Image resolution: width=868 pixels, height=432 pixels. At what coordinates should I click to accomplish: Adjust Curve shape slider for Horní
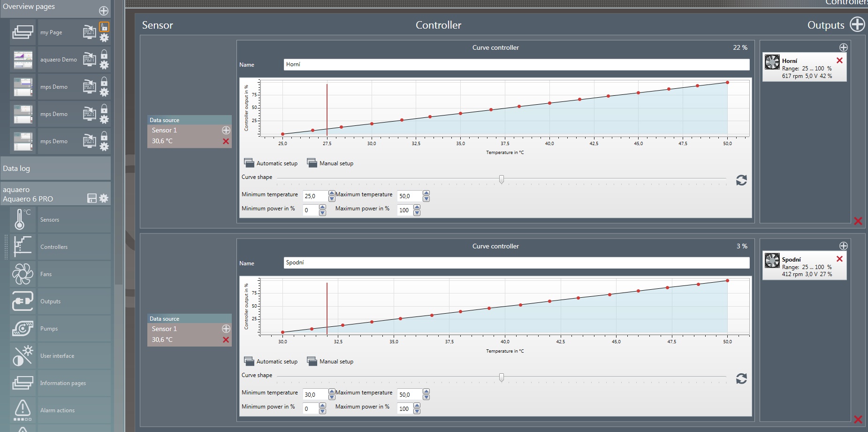pyautogui.click(x=502, y=179)
